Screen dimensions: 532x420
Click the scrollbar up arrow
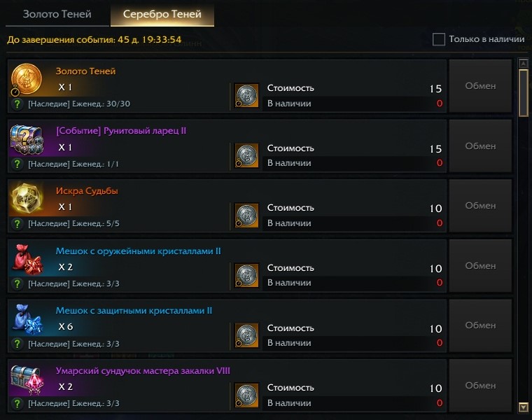pos(523,64)
